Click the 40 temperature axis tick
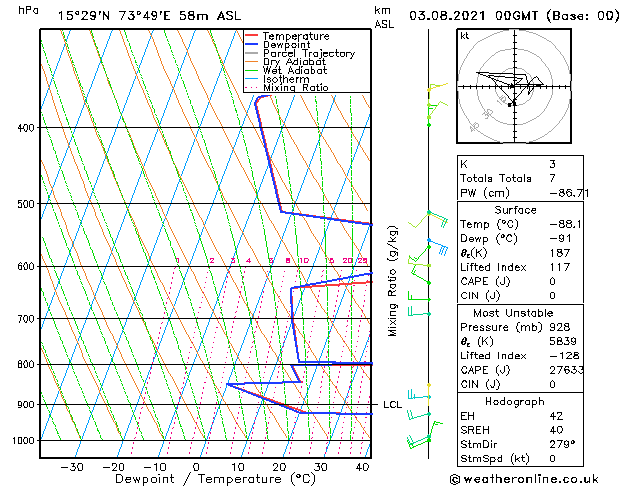 click(363, 467)
